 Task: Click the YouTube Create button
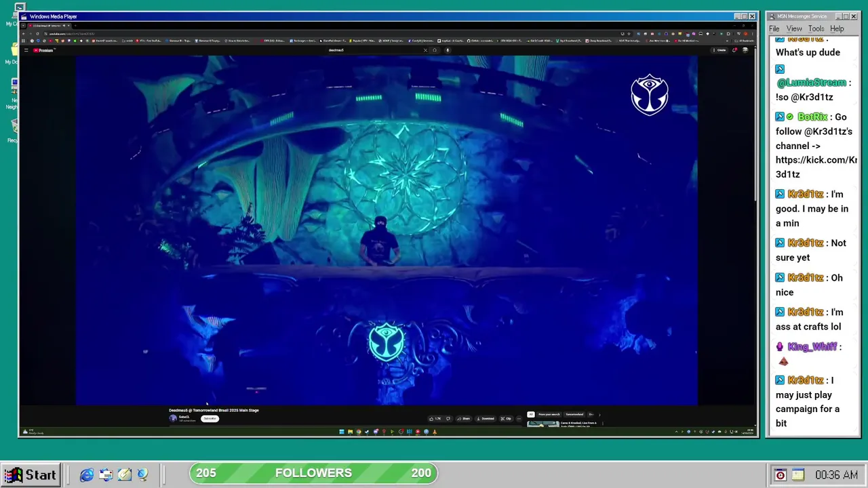click(x=721, y=50)
